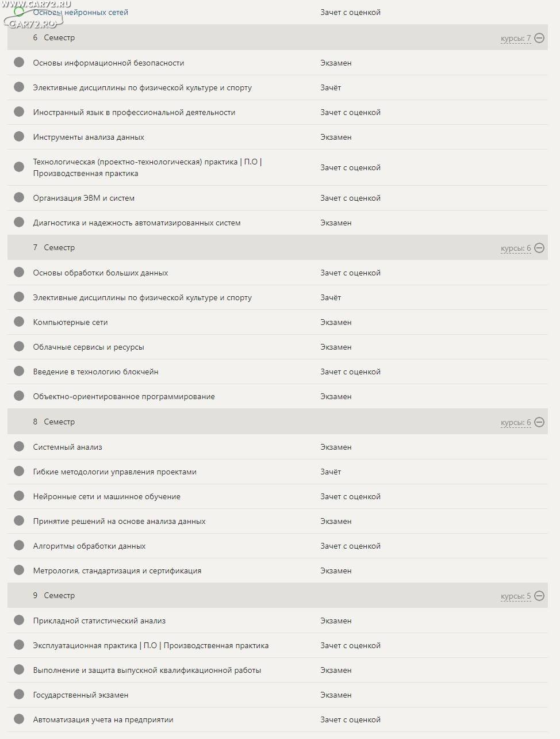Viewport: 560px width, 739px height.
Task: Click the grey circle beside Облачные сервисы и ресурсы
Action: 19,346
